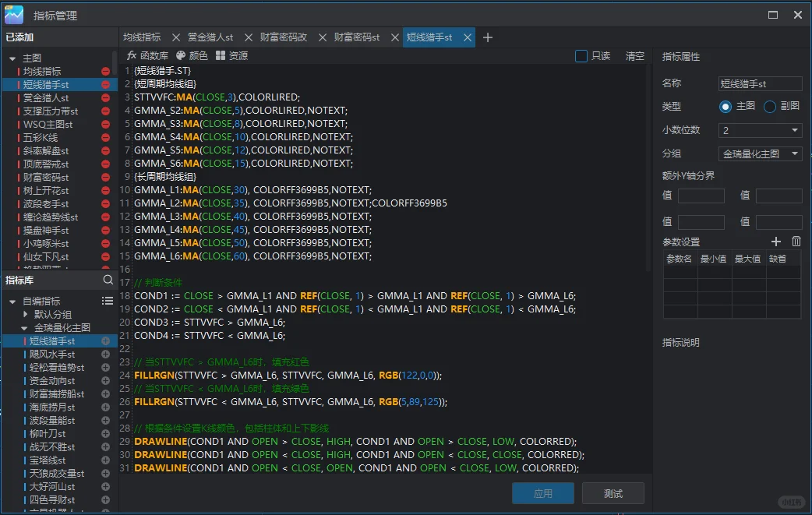Open the 函数库 function library
This screenshot has height=515, width=812.
click(x=147, y=56)
